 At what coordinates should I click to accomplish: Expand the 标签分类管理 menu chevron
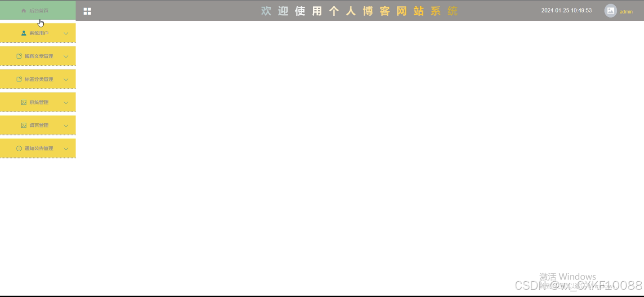click(66, 79)
